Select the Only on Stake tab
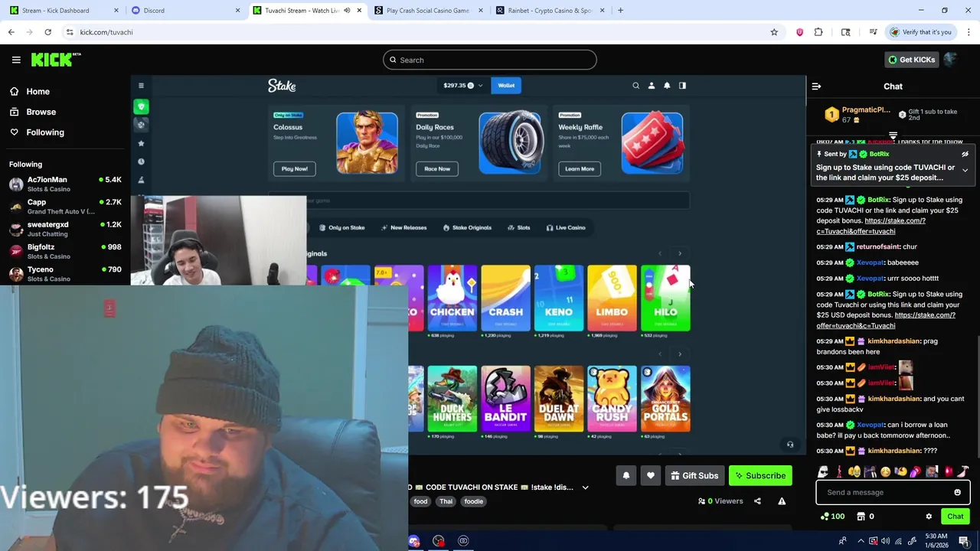 coord(341,227)
